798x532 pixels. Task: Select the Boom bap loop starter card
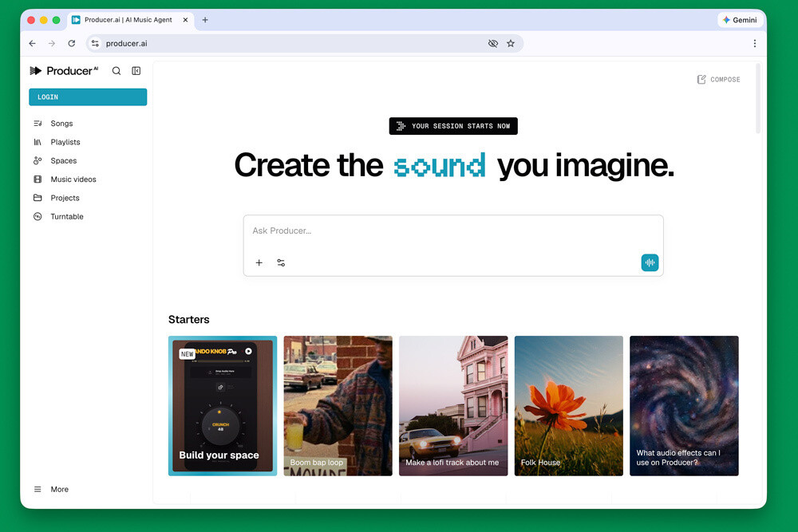click(x=338, y=406)
